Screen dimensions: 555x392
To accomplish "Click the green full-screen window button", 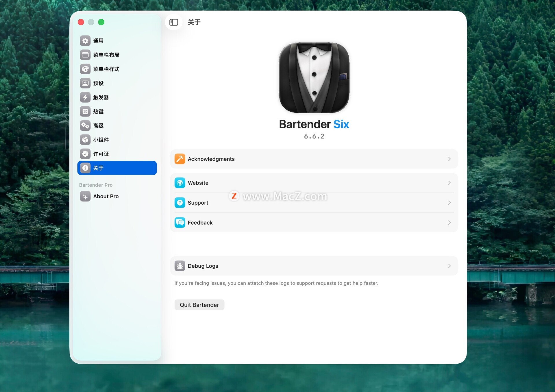I will pos(101,22).
